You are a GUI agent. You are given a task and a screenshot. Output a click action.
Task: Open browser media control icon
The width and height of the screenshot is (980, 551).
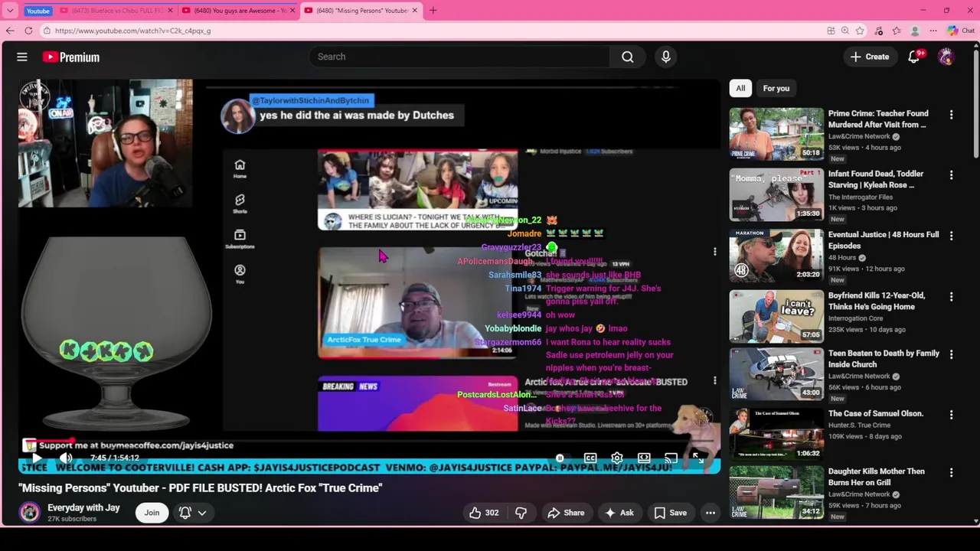pos(879,31)
